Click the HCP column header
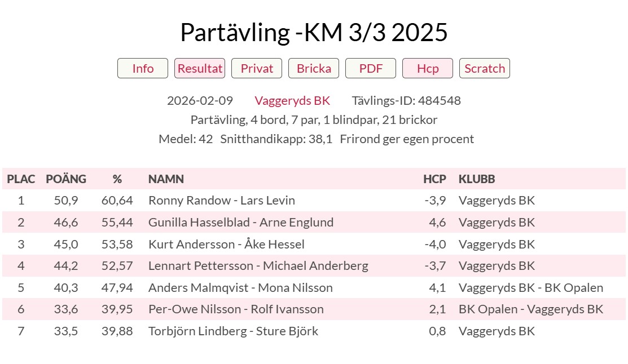This screenshot has width=628, height=364. (x=434, y=179)
